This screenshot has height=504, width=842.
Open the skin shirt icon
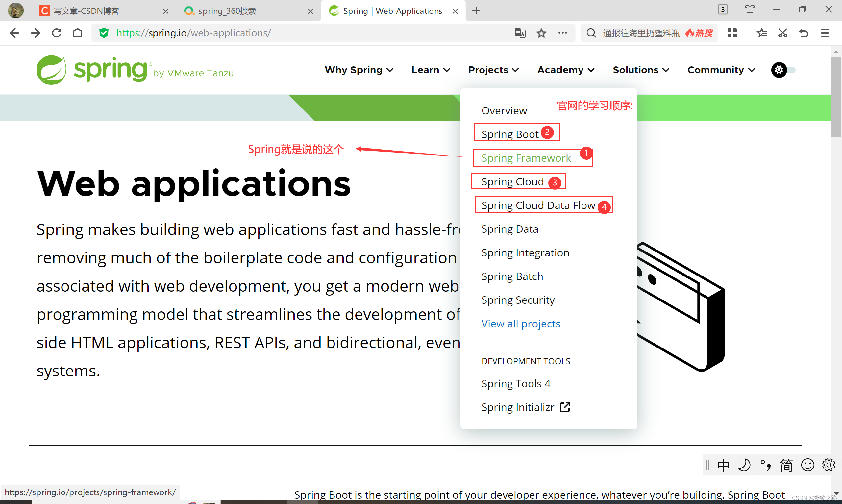point(750,9)
